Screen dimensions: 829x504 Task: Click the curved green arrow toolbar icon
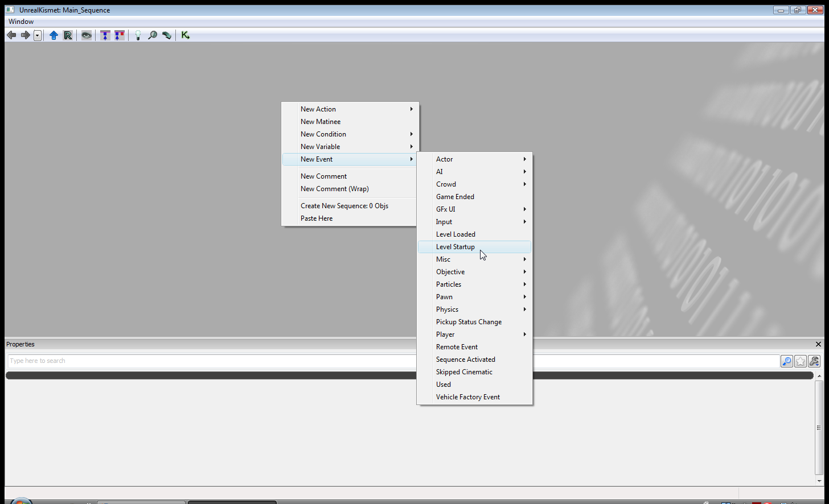[x=167, y=35]
